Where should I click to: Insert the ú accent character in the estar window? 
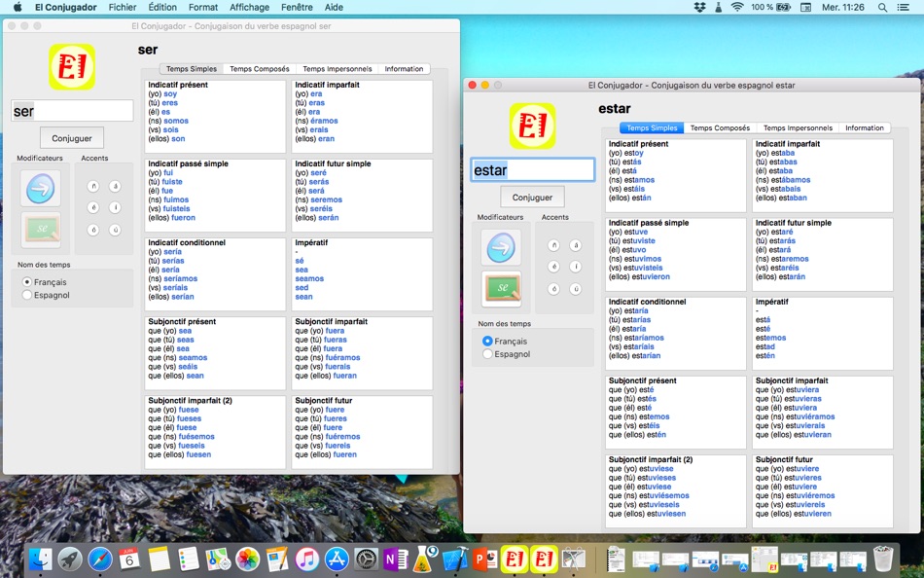coord(576,289)
